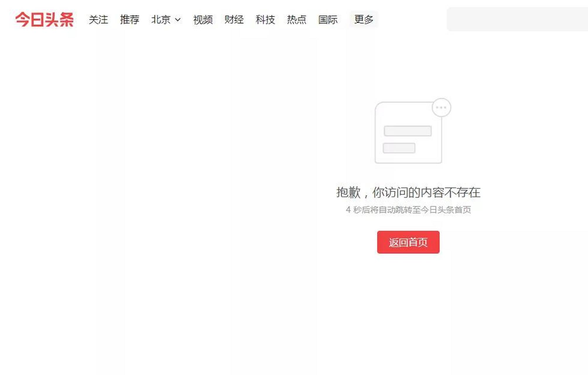Image resolution: width=588 pixels, height=375 pixels.
Task: Click the 今日头条 logo
Action: pyautogui.click(x=44, y=20)
